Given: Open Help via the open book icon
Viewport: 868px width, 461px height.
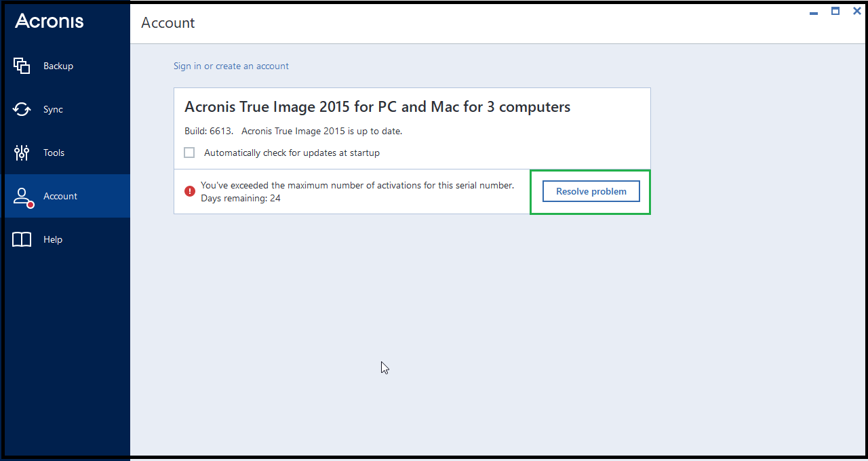Looking at the screenshot, I should click(21, 239).
